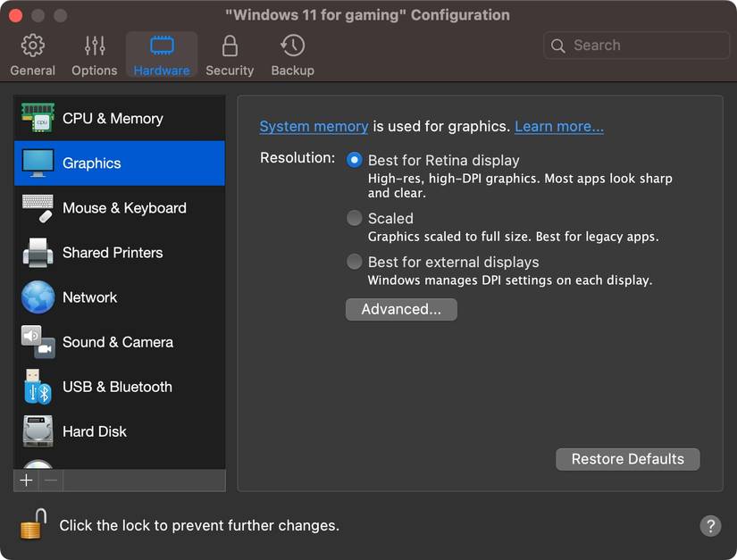
Task: Select Best for Retina display option
Action: pos(355,160)
